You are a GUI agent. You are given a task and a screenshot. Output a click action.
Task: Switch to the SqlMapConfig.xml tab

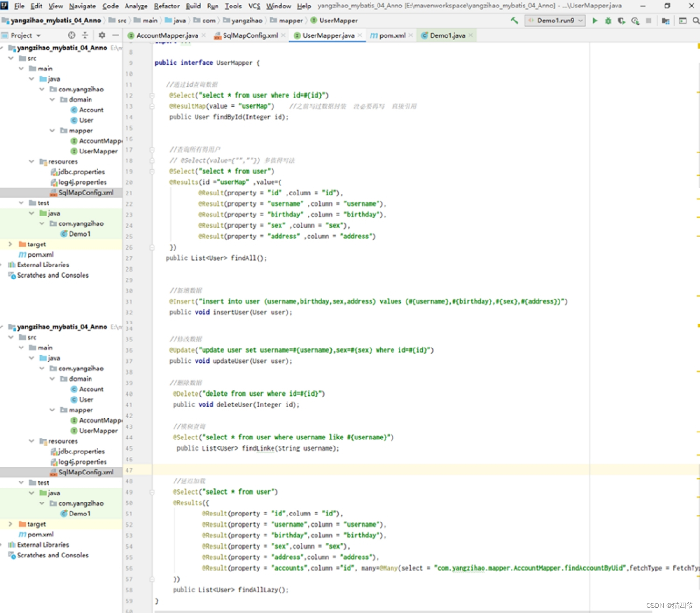point(250,35)
